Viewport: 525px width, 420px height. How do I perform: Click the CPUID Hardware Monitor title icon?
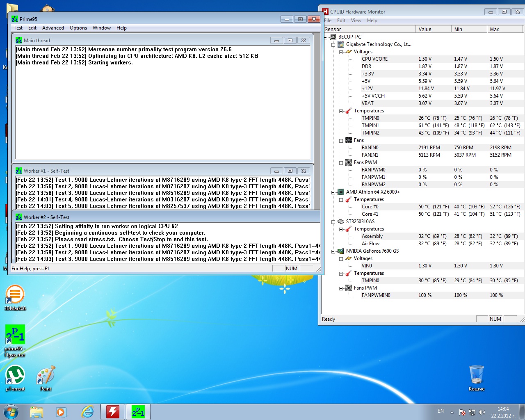point(325,11)
